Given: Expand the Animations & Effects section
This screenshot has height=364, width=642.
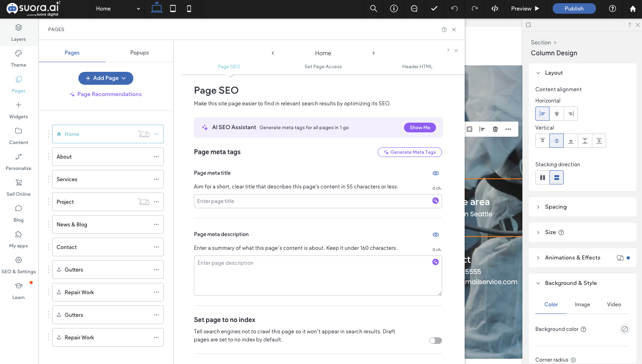Looking at the screenshot, I should coord(572,257).
